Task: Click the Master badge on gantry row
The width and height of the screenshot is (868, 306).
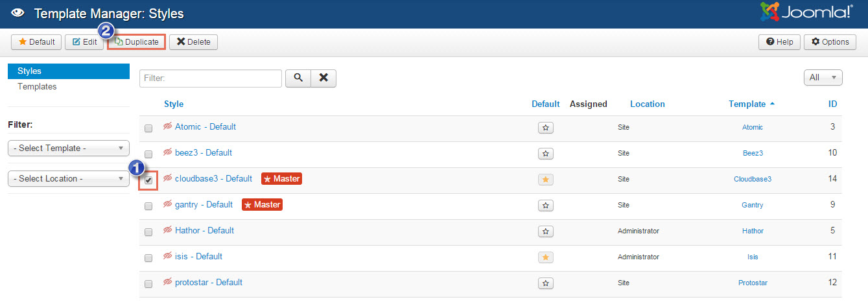Action: click(x=262, y=205)
